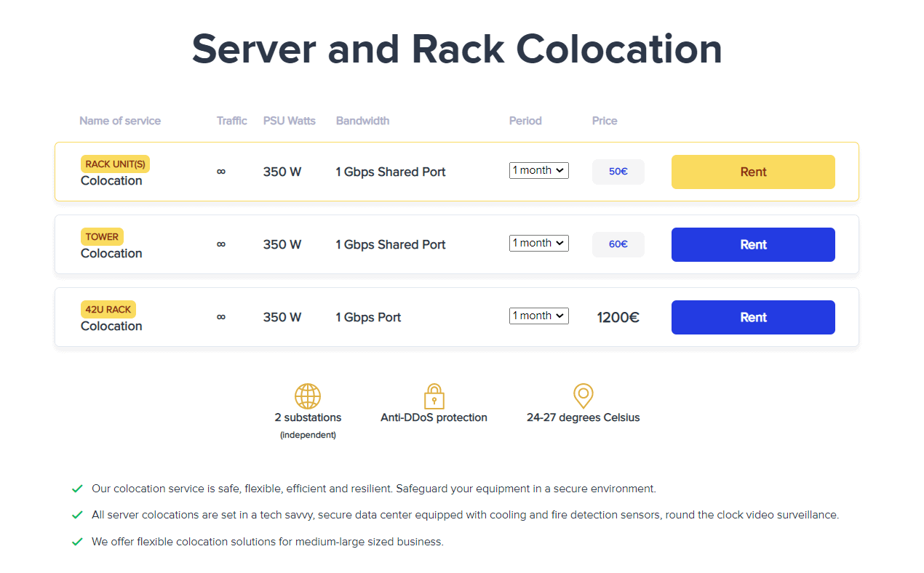Image resolution: width=924 pixels, height=573 pixels.
Task: Click the 'Server and Rack Colocation' heading
Action: point(457,49)
